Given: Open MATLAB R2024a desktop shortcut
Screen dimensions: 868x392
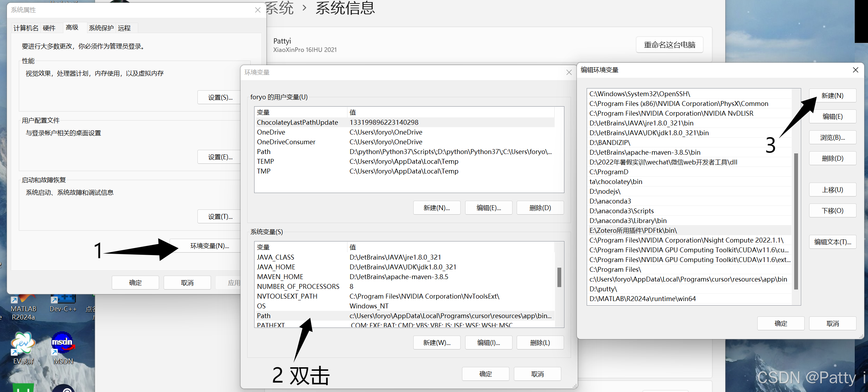Looking at the screenshot, I should 23,308.
